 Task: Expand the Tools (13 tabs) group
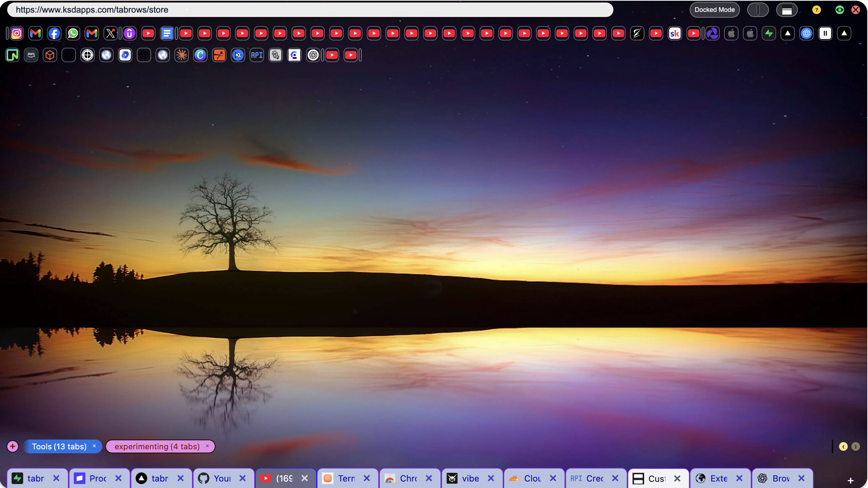pos(59,446)
